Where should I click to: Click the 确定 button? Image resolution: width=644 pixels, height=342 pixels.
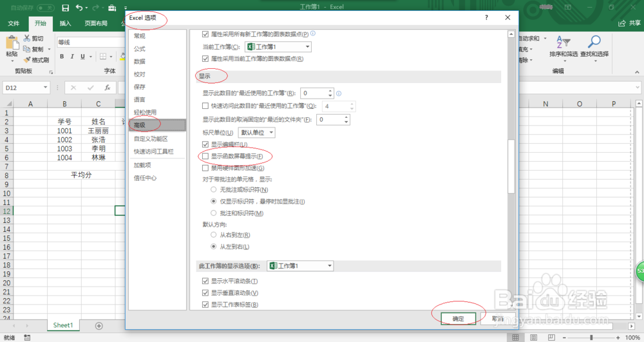[x=459, y=319]
